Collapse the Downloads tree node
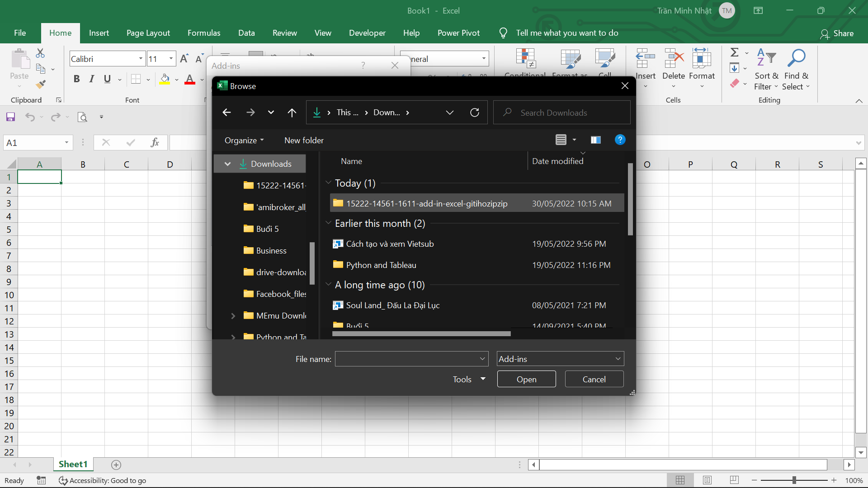The width and height of the screenshot is (868, 488). (x=228, y=164)
